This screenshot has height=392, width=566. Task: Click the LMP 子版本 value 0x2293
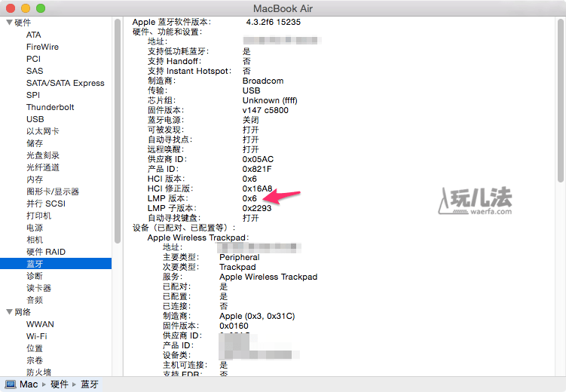[x=257, y=208]
